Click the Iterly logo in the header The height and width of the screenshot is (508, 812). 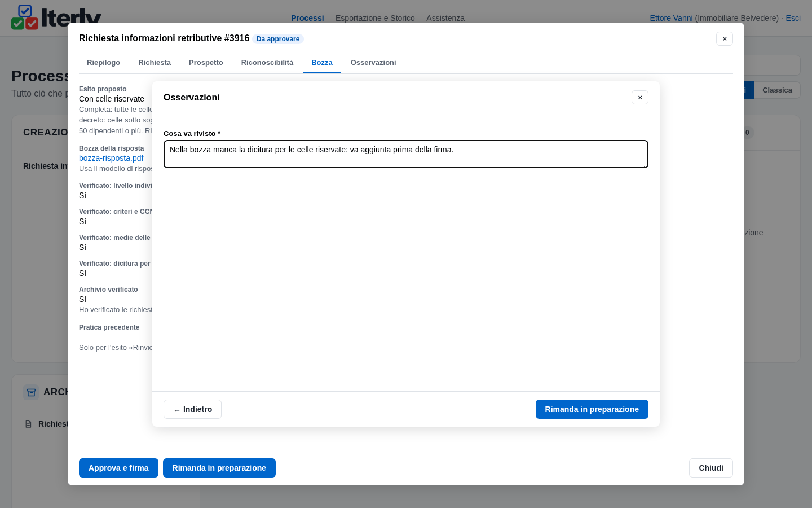(56, 17)
